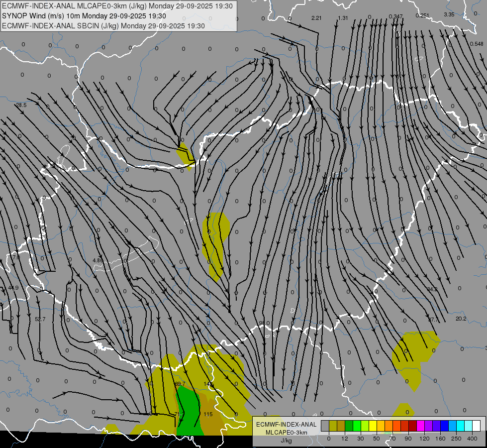The image size is (487, 448).
Task: Click the map value 20.2
Action: point(461,319)
